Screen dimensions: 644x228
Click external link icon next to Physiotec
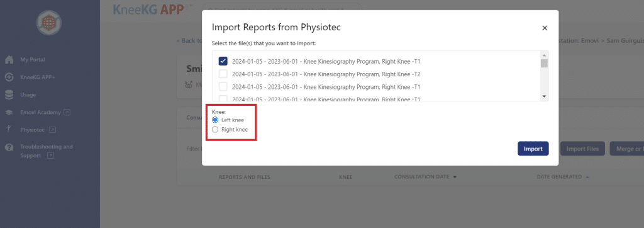[x=52, y=130]
